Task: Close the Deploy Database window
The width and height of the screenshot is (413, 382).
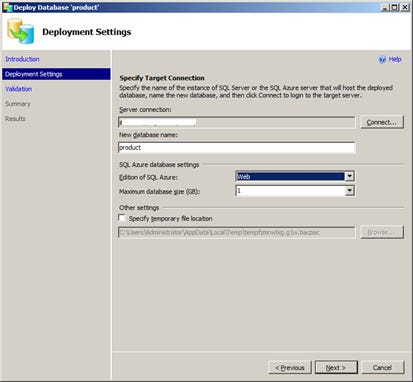Action: [x=405, y=7]
